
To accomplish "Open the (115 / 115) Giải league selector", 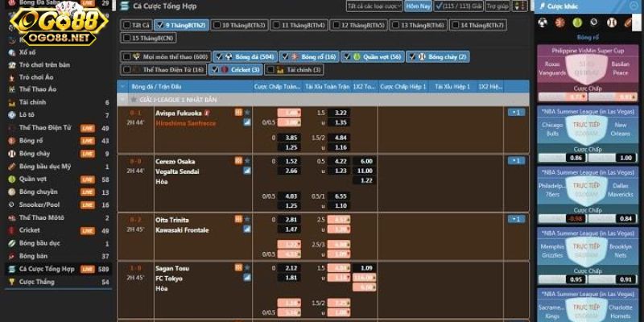I will click(x=458, y=6).
